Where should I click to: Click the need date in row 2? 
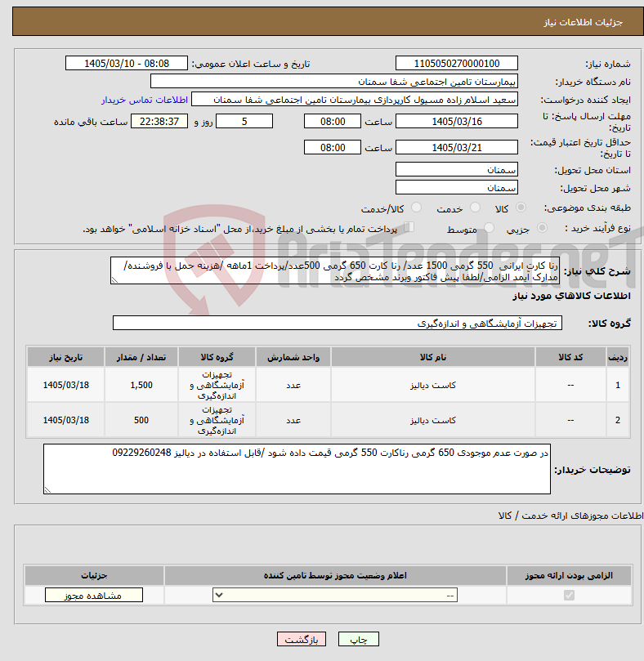[x=66, y=420]
